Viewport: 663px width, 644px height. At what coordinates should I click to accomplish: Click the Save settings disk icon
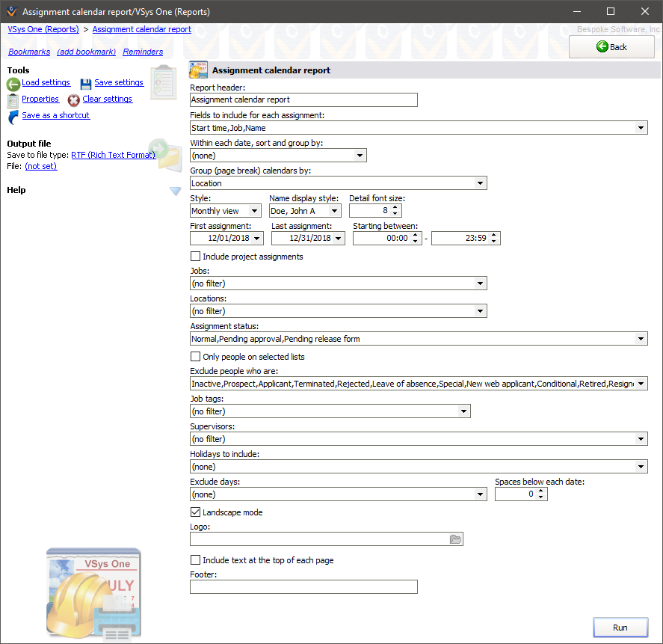point(85,82)
